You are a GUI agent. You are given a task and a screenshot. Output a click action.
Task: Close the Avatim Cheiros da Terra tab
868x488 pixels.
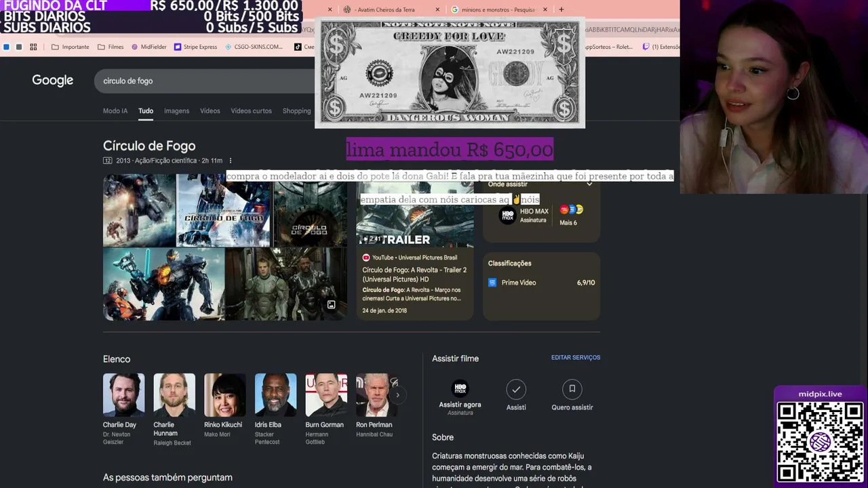click(x=437, y=9)
